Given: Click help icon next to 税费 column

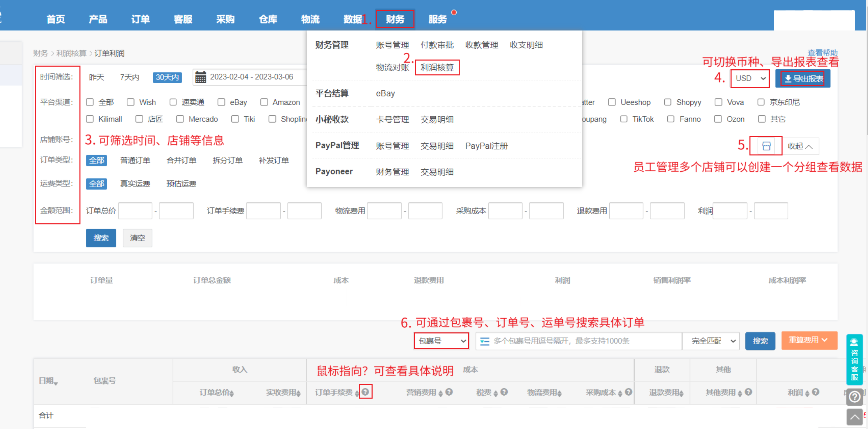Looking at the screenshot, I should (x=504, y=392).
